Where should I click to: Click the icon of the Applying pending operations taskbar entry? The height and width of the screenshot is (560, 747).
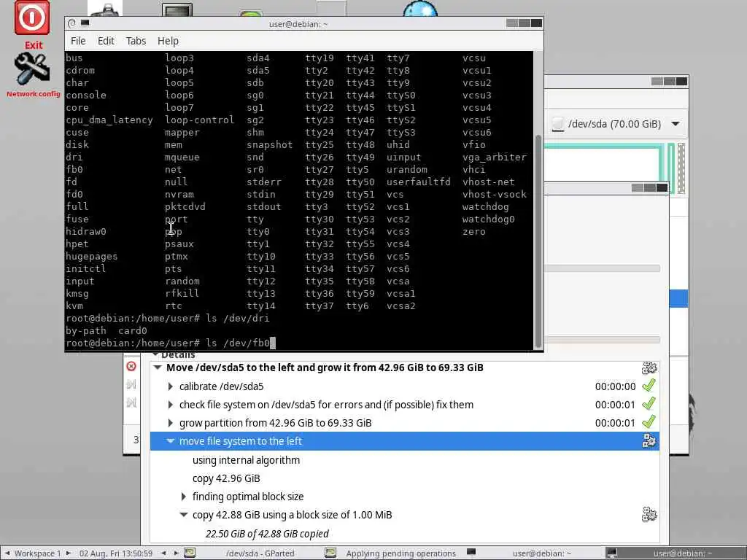click(330, 553)
